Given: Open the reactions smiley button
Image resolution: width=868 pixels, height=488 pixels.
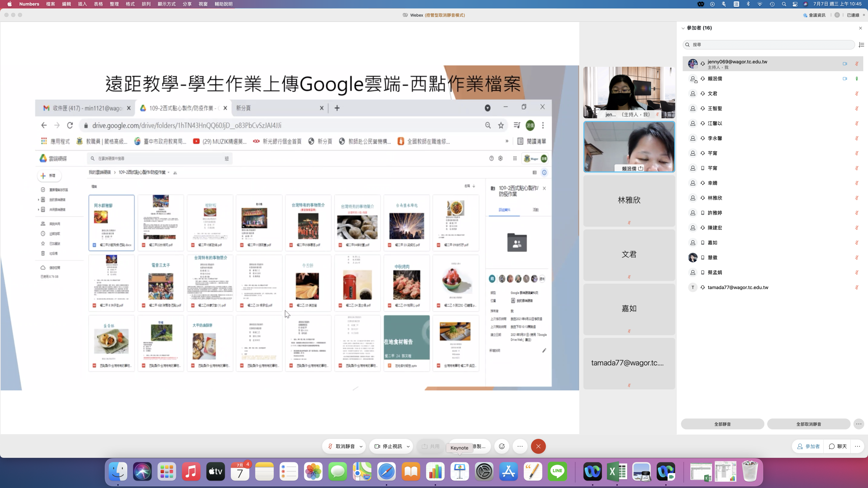Looking at the screenshot, I should [x=502, y=446].
